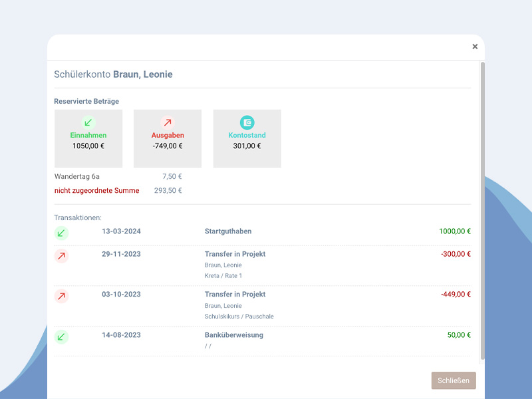
Task: Click the green arrow icon beside Startguthaben
Action: point(61,233)
